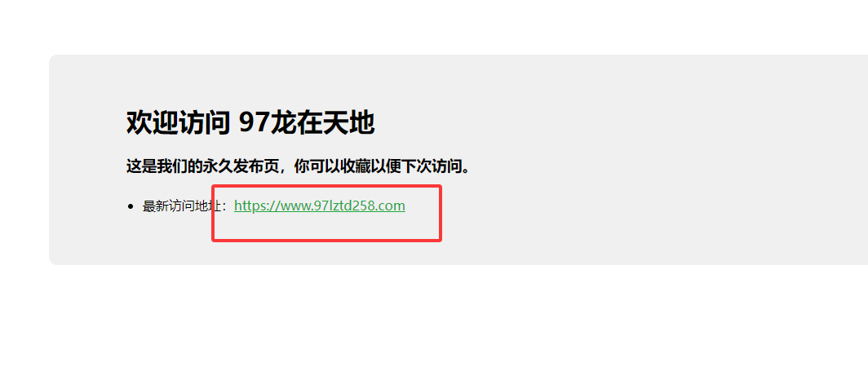This screenshot has height=376, width=868.
Task: Click the heading 欢迎访问 97龙在天地
Action: point(250,122)
